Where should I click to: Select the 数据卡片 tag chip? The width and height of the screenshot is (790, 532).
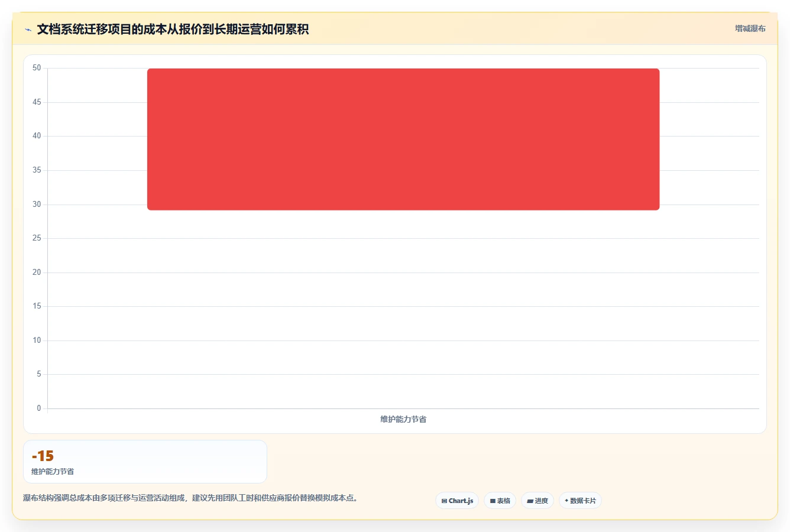click(580, 501)
